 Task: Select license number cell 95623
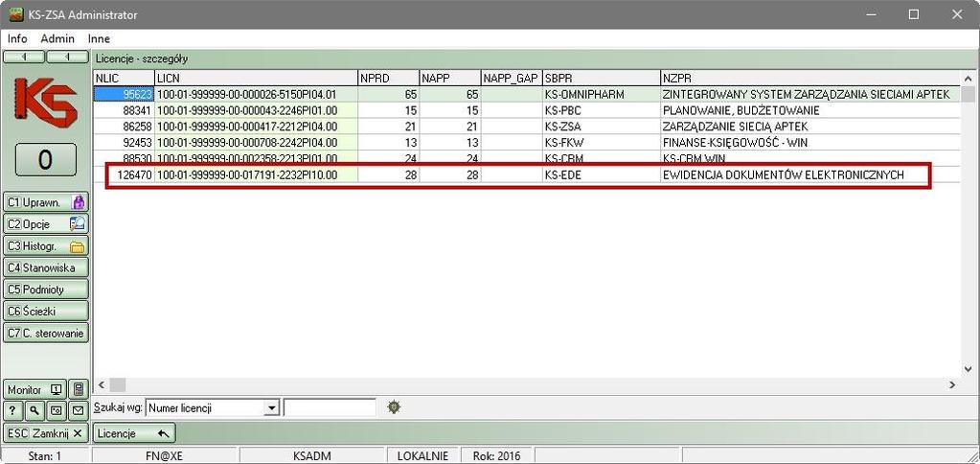click(x=124, y=94)
